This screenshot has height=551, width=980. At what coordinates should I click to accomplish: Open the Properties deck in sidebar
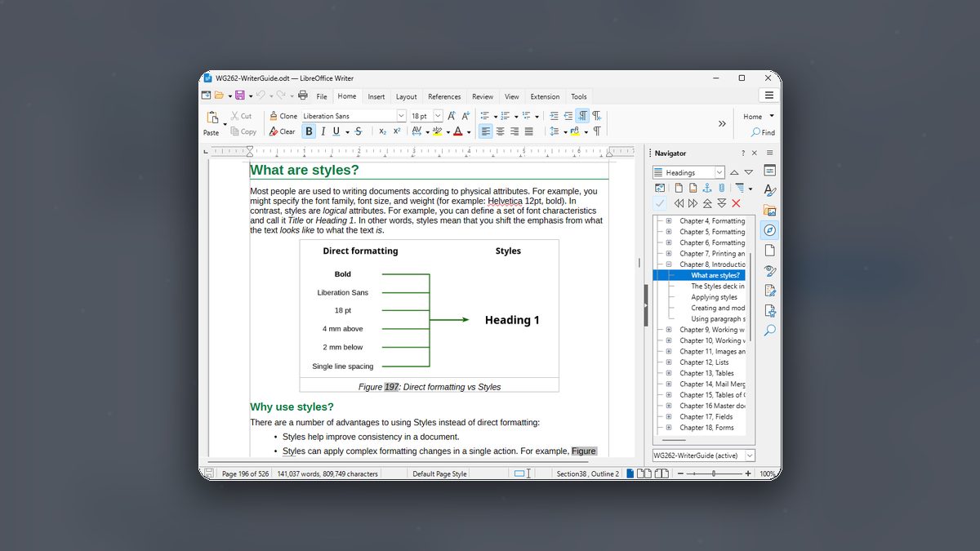point(769,170)
